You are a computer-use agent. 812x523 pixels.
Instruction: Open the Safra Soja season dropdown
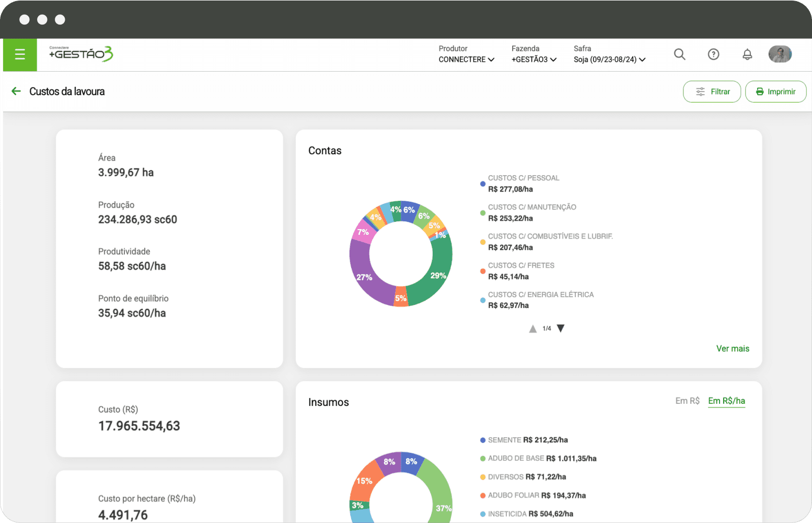(x=609, y=60)
